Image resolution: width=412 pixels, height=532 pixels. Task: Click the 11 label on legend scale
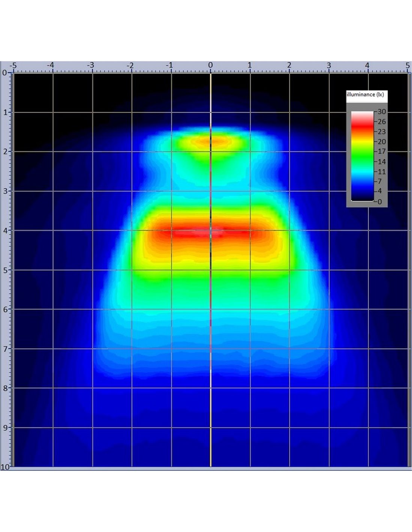[x=382, y=172]
